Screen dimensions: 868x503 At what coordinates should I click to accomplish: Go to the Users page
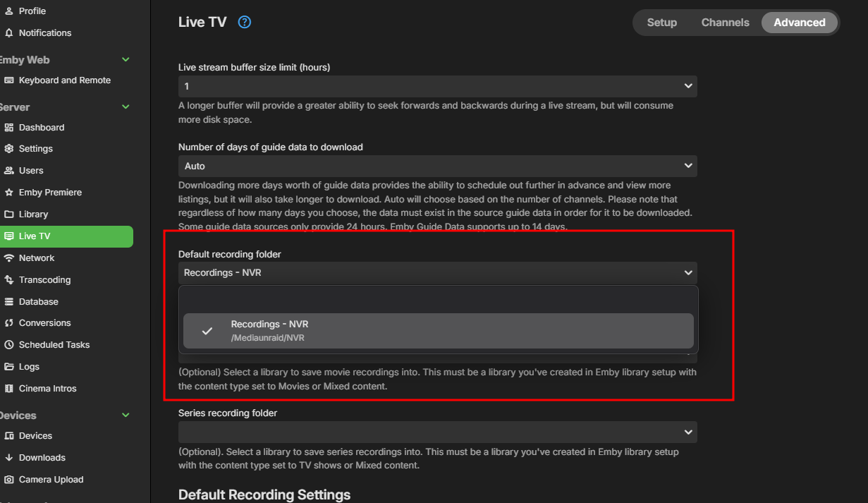coord(31,171)
